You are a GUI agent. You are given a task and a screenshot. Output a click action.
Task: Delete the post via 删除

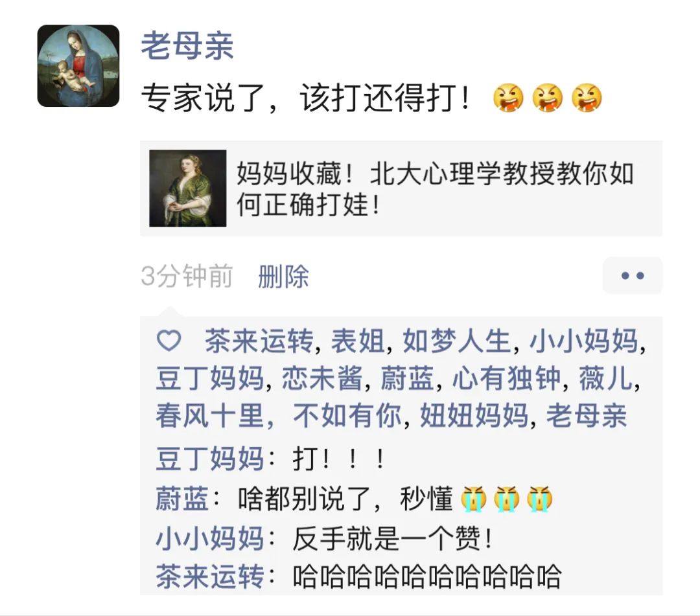pos(283,276)
